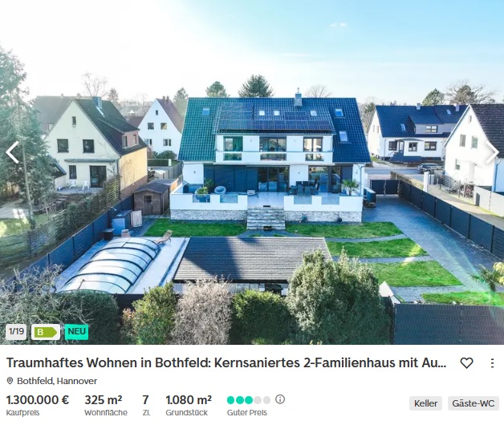The width and height of the screenshot is (504, 425).
Task: Save listing with the heart icon
Action: pyautogui.click(x=466, y=363)
